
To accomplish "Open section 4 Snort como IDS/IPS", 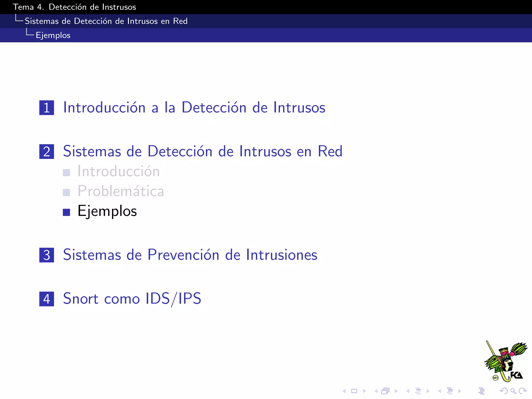I will (x=132, y=298).
